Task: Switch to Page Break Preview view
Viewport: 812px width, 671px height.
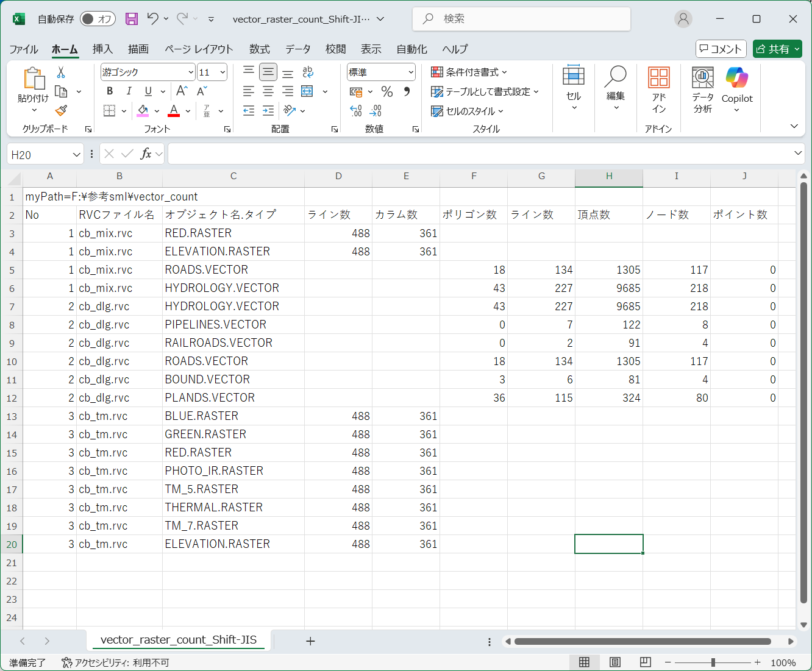Action: (x=646, y=662)
